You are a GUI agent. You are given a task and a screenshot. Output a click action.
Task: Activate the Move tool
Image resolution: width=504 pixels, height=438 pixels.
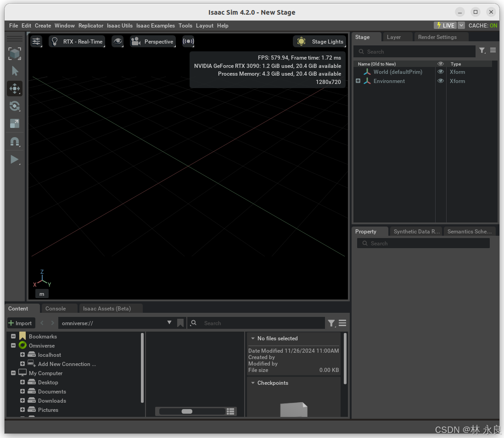point(15,89)
